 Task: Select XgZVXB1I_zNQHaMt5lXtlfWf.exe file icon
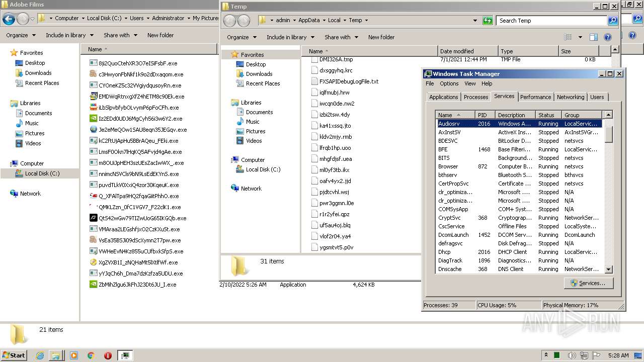click(x=93, y=262)
